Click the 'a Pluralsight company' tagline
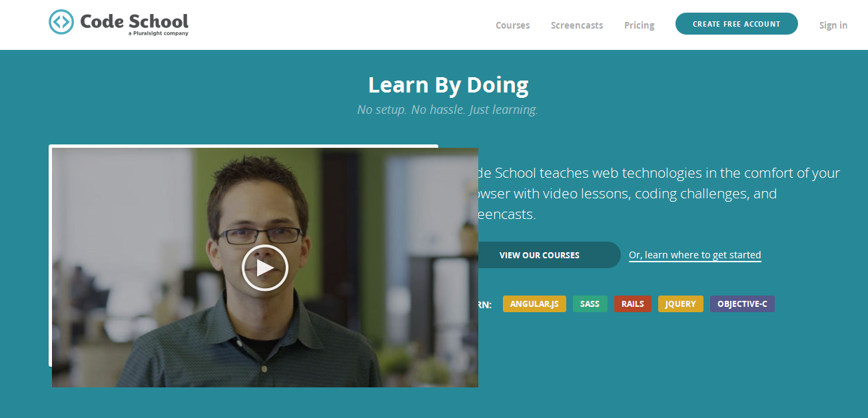The width and height of the screenshot is (868, 418). pos(159,33)
